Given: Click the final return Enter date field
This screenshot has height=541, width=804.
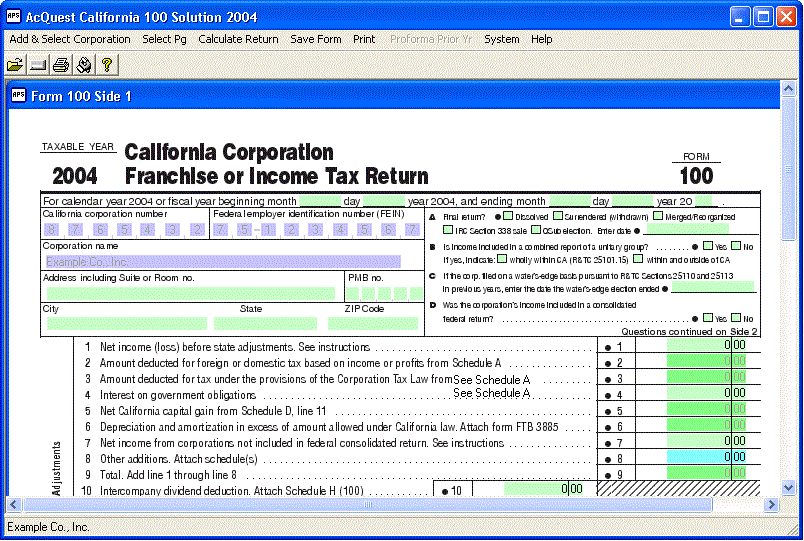Looking at the screenshot, I should pyautogui.click(x=687, y=229).
